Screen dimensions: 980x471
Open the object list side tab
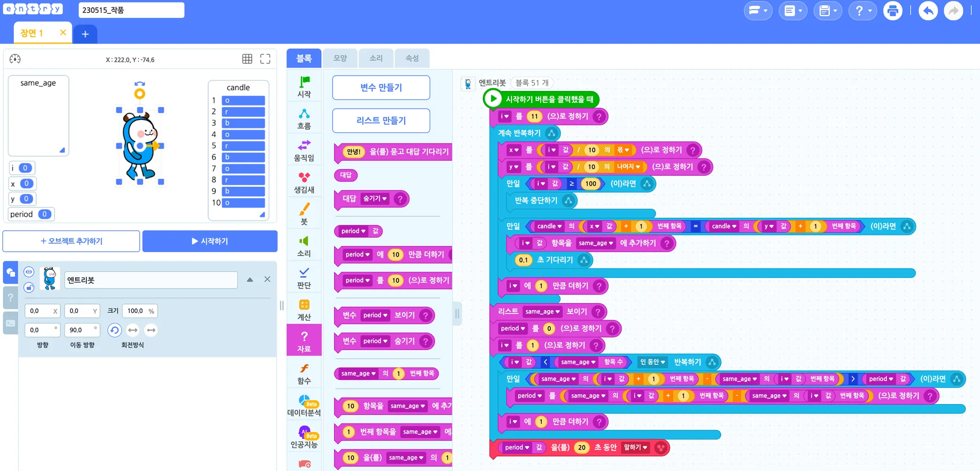point(11,273)
